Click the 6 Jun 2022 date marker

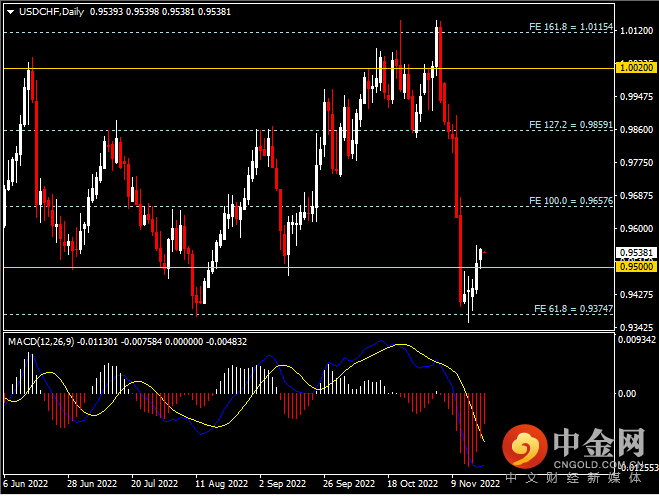[x=26, y=484]
